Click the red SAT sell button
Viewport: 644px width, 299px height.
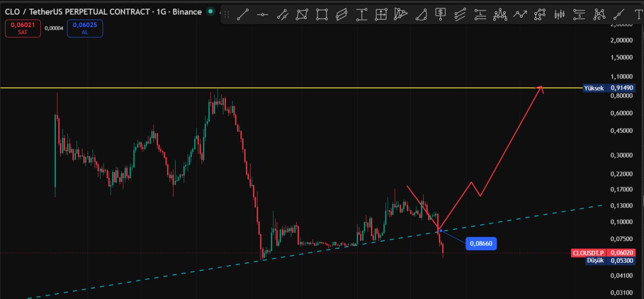click(23, 28)
